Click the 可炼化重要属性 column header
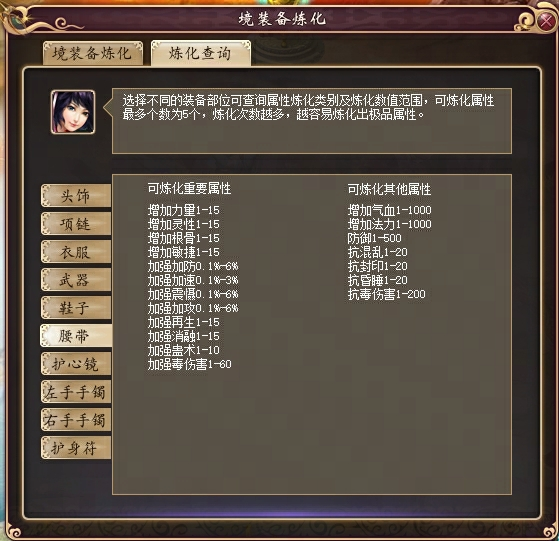This screenshot has width=559, height=541. (x=189, y=189)
